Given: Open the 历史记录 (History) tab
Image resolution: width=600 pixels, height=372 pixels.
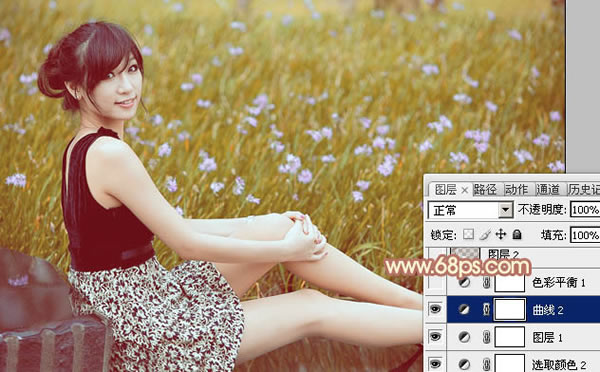Looking at the screenshot, I should [x=584, y=189].
